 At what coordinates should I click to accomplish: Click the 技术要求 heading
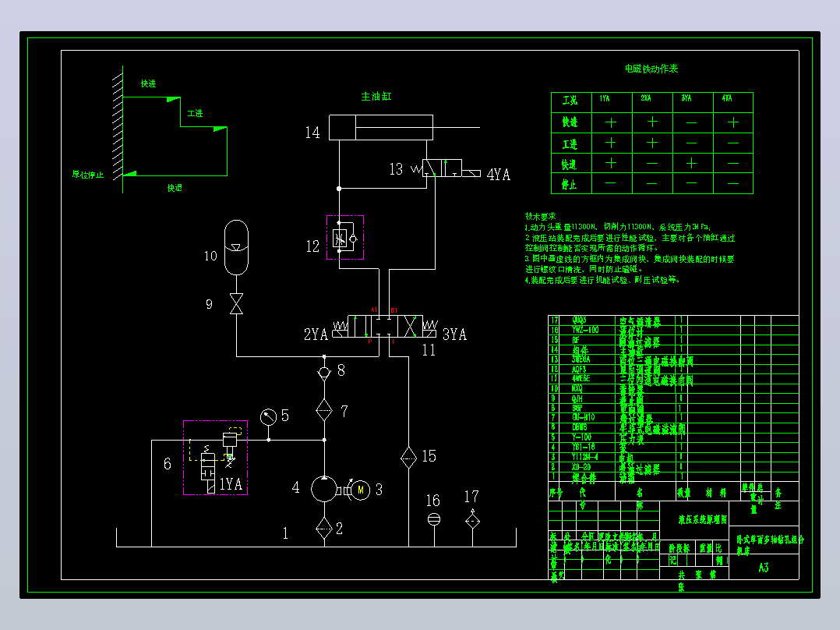click(x=541, y=216)
